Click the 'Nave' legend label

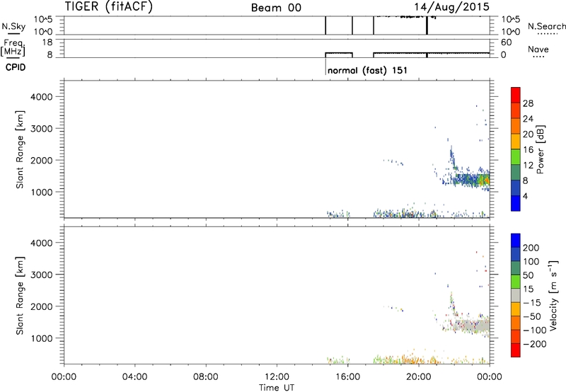(x=538, y=49)
